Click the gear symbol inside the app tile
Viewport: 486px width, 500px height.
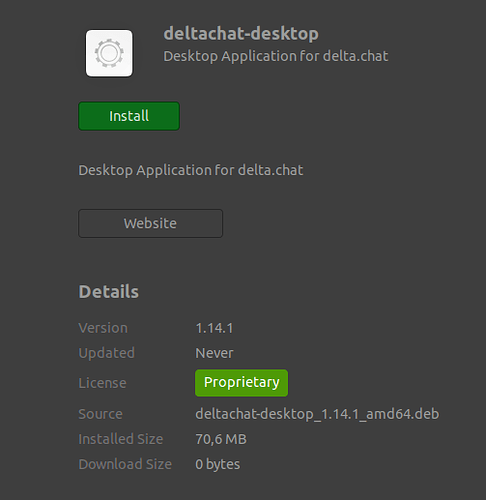coord(109,53)
